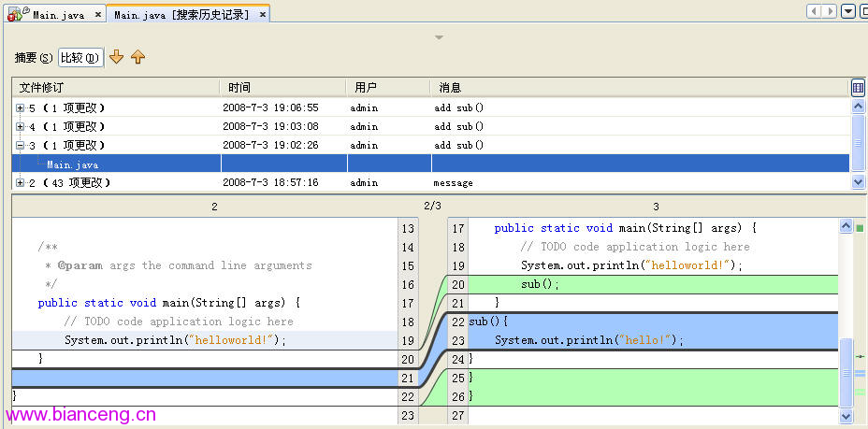Expand revision 5 (1 项更改)

[20, 108]
